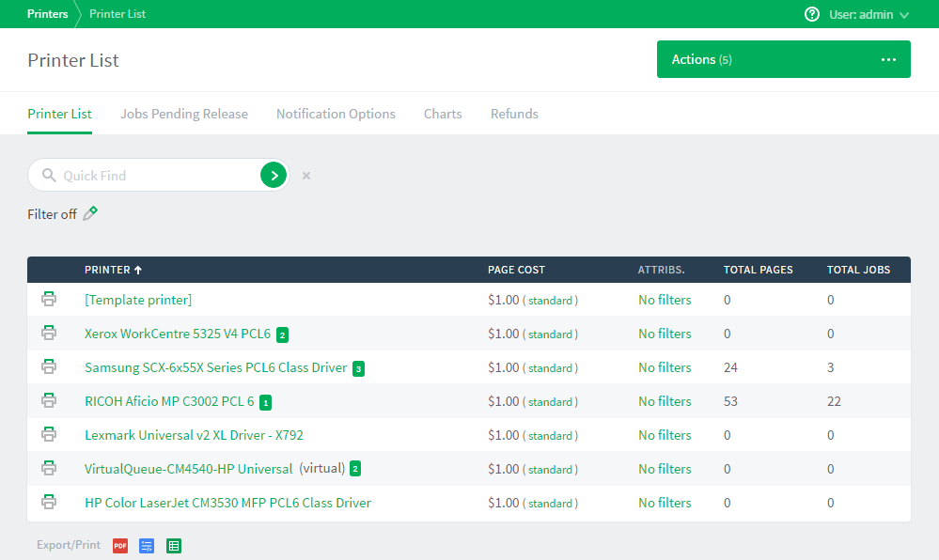
Task: Focus the Quick Find search field
Action: tap(155, 176)
